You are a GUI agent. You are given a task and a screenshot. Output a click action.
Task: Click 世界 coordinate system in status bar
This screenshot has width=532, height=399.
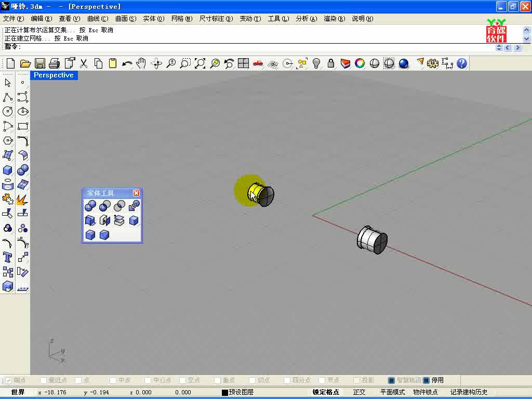[18, 392]
